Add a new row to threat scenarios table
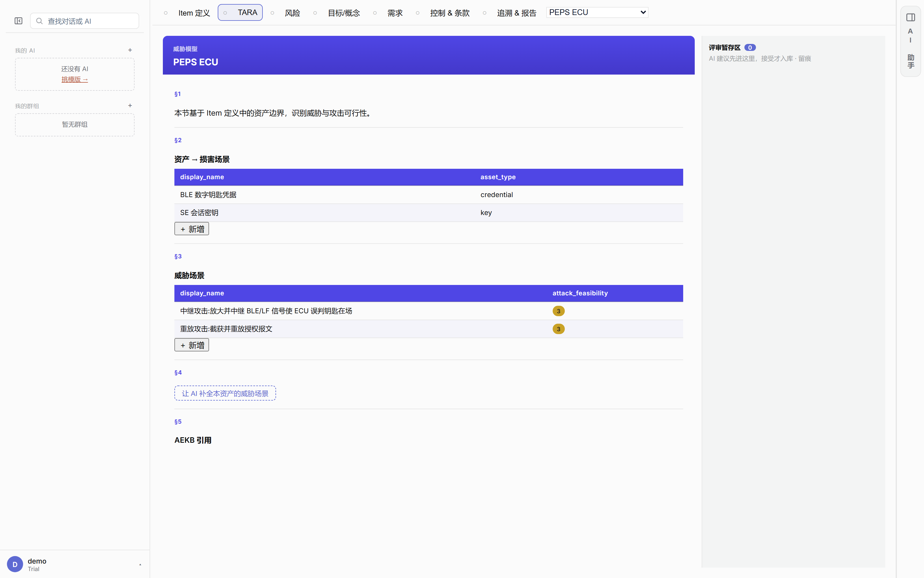The width and height of the screenshot is (924, 578). [192, 345]
